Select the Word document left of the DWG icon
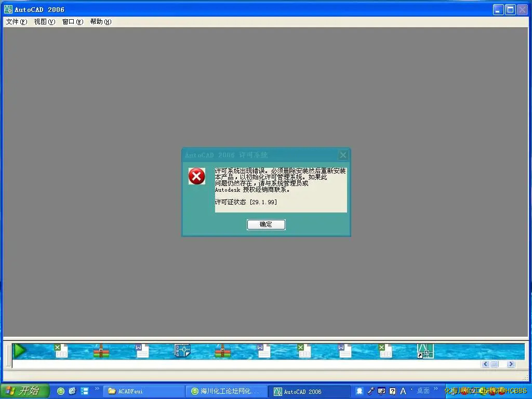Image resolution: width=532 pixels, height=399 pixels. (142, 351)
